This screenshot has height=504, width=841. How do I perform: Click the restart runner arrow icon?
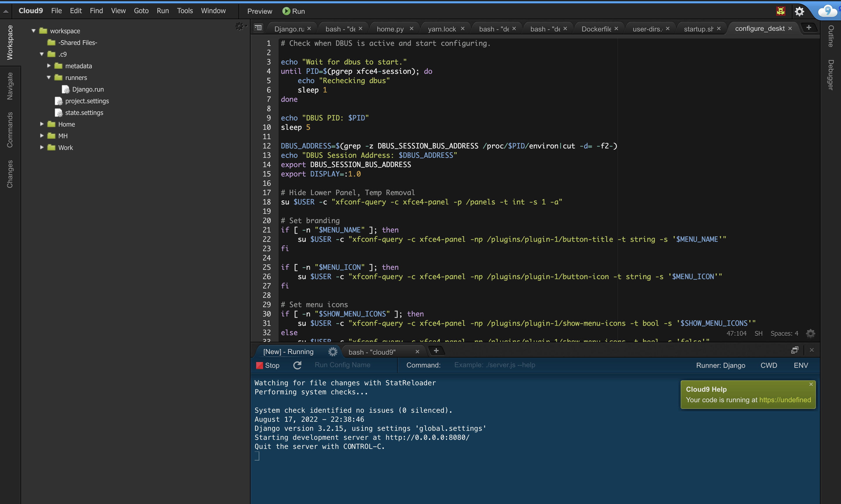298,365
